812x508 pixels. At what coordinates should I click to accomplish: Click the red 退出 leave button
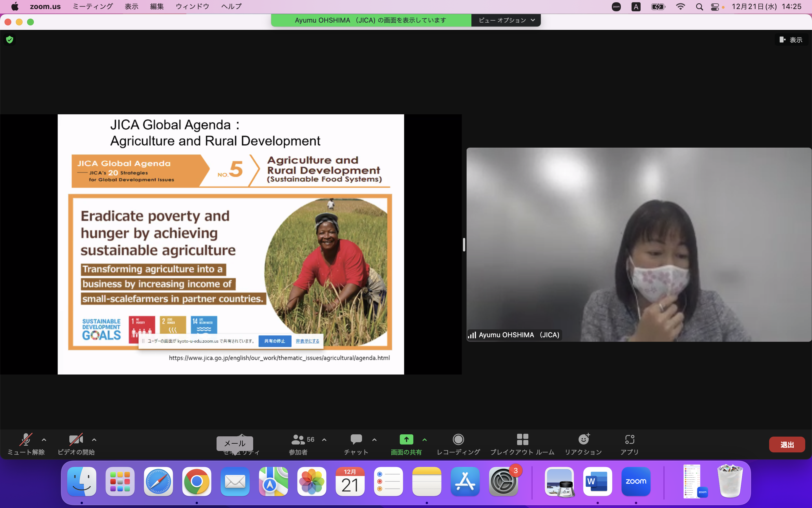tap(787, 444)
